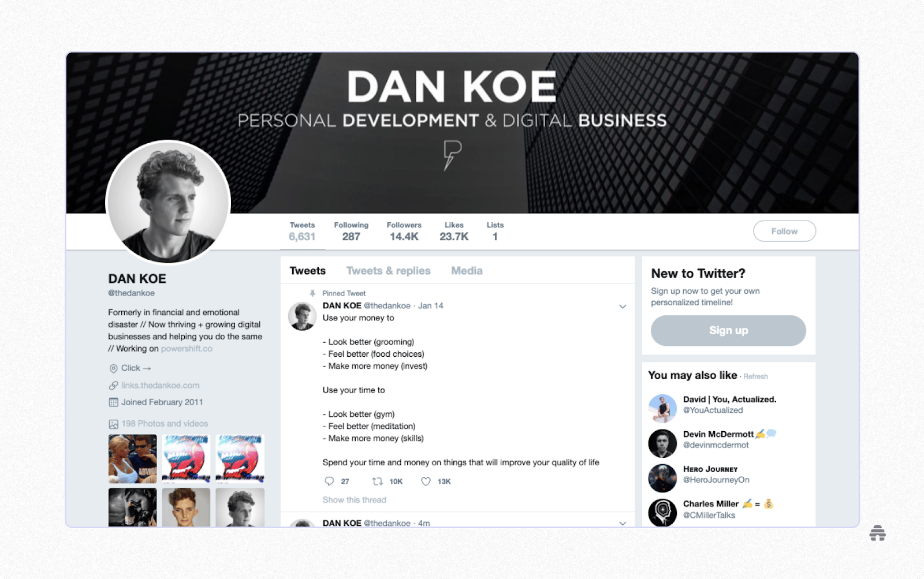Click the retweet icon showing 10K
Screen dimensions: 924x579
click(377, 481)
